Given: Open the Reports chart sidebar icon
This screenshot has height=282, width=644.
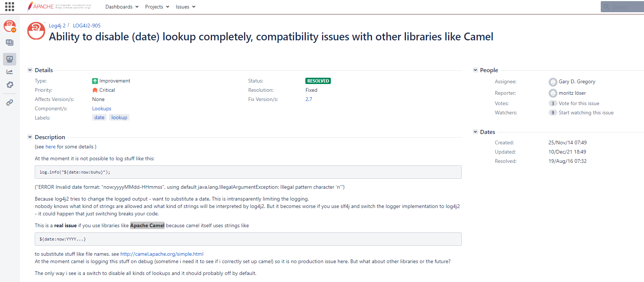Looking at the screenshot, I should point(10,72).
